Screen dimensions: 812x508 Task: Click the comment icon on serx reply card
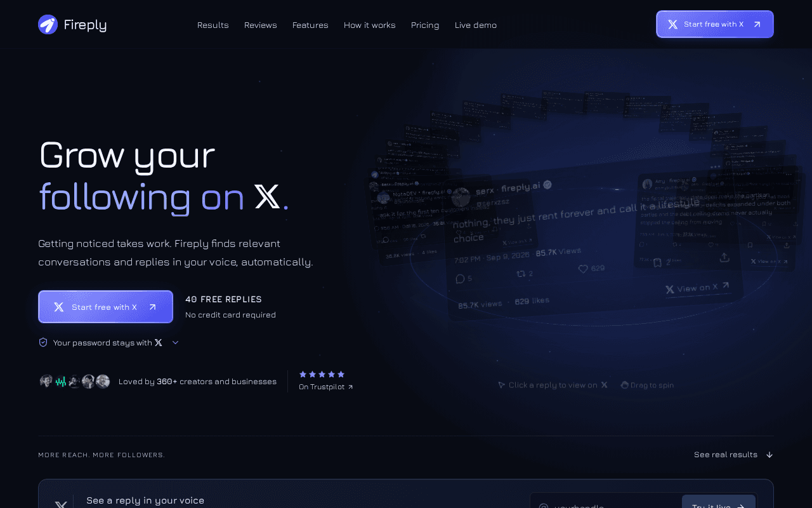[x=461, y=279]
